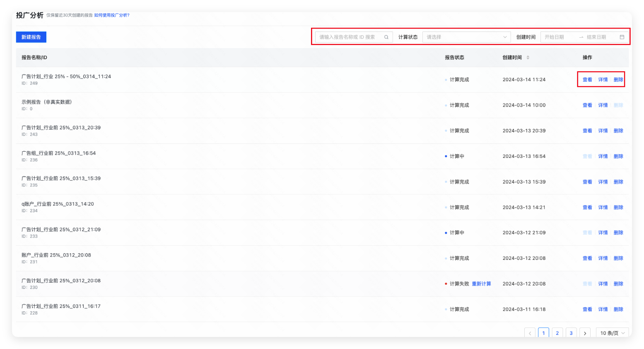Type in report name or ID search field
644x349 pixels.
pyautogui.click(x=350, y=37)
